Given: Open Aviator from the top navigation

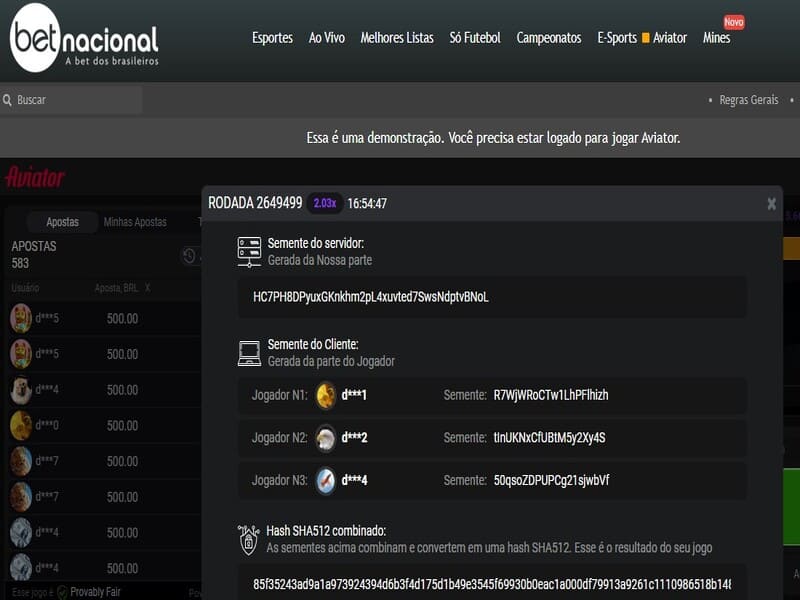Looking at the screenshot, I should (x=669, y=38).
